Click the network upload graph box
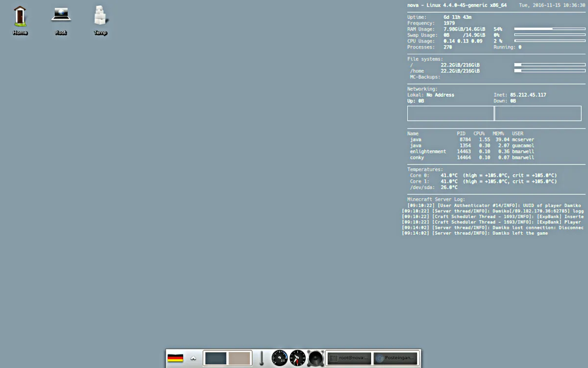The height and width of the screenshot is (368, 588). click(x=450, y=113)
